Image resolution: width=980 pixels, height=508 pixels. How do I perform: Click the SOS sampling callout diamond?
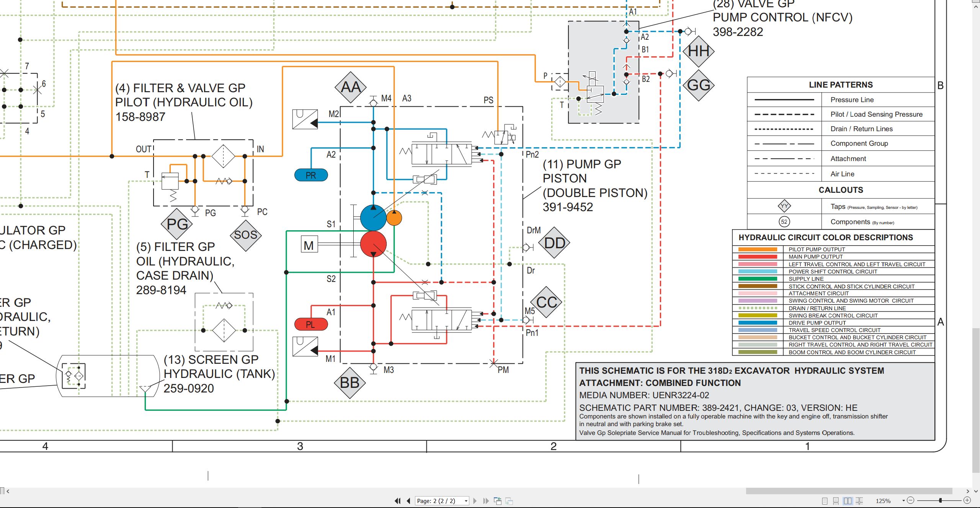pos(246,235)
